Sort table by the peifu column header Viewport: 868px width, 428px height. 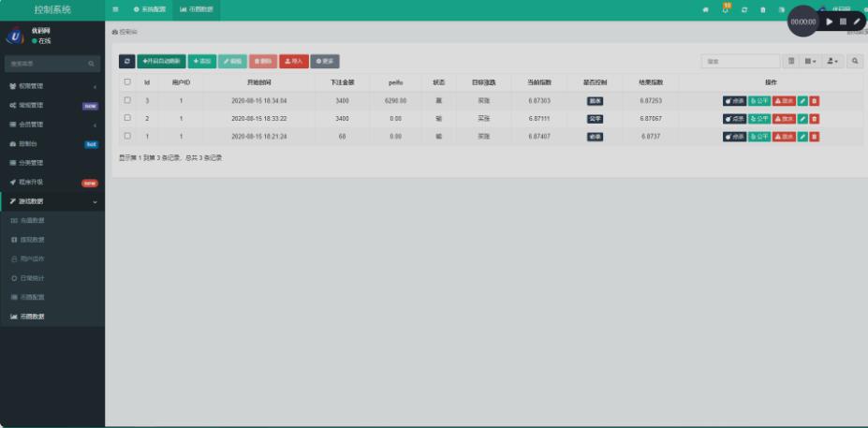click(x=395, y=82)
